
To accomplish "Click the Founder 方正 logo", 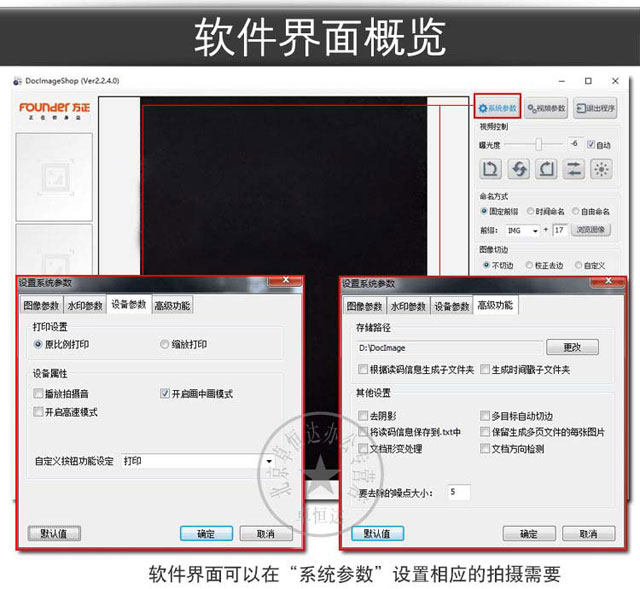I will click(55, 109).
